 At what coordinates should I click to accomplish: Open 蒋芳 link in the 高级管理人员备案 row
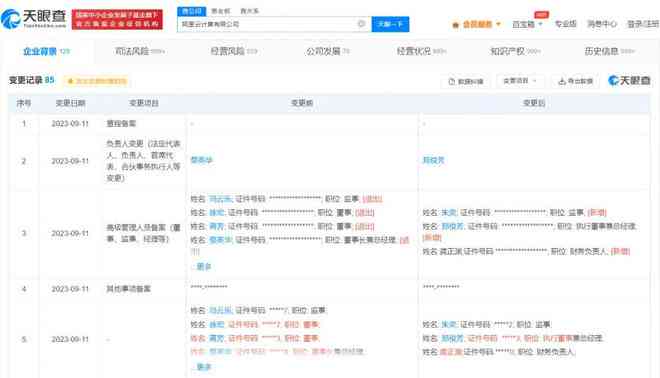point(217,226)
